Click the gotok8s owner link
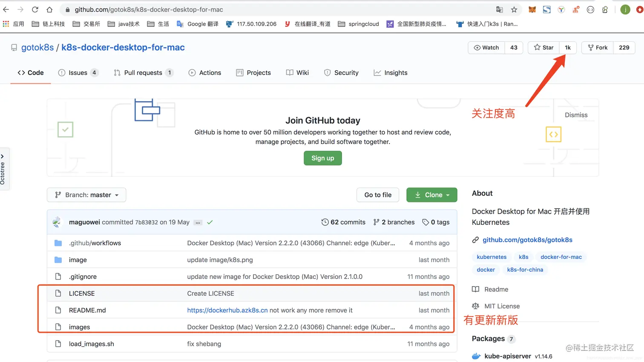 coord(37,47)
